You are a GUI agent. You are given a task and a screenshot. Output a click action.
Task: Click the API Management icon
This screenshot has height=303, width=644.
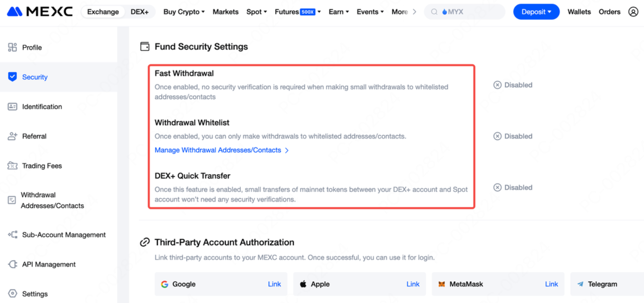(12, 264)
